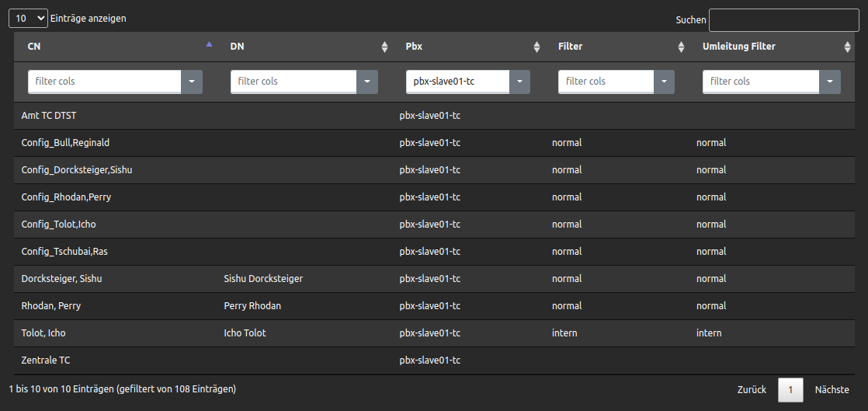Click the Pbx column sort arrows
This screenshot has width=868, height=411.
point(536,47)
